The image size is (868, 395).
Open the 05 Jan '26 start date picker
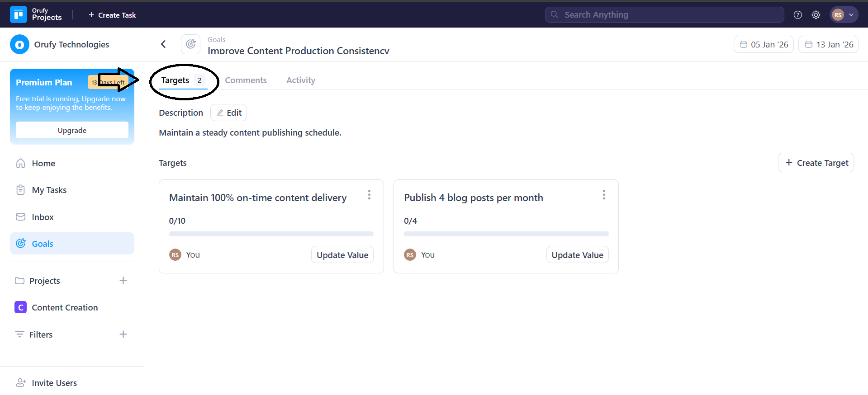pos(764,44)
